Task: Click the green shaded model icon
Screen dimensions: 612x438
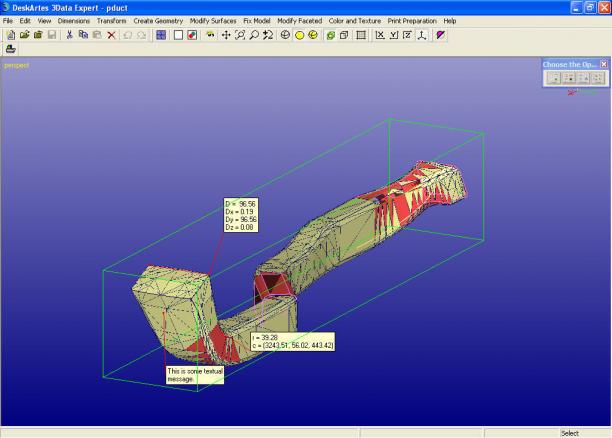Action: click(x=331, y=35)
